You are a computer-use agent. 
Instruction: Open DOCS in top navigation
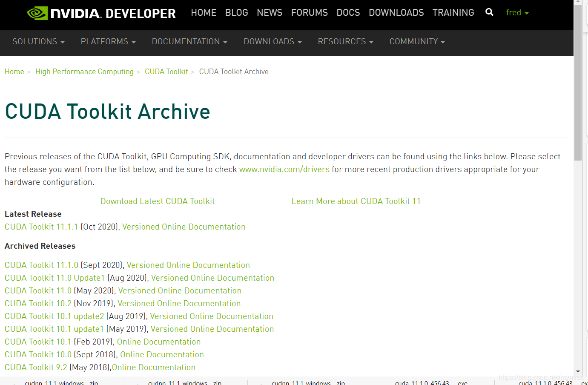348,13
